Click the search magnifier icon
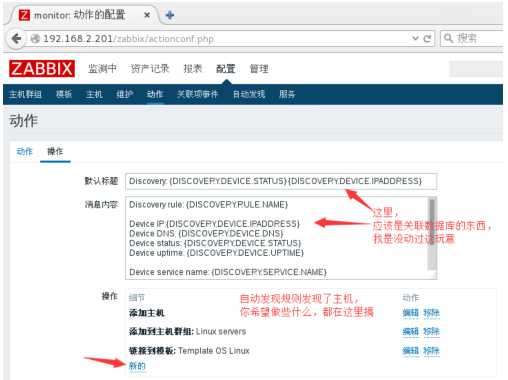 click(x=449, y=38)
